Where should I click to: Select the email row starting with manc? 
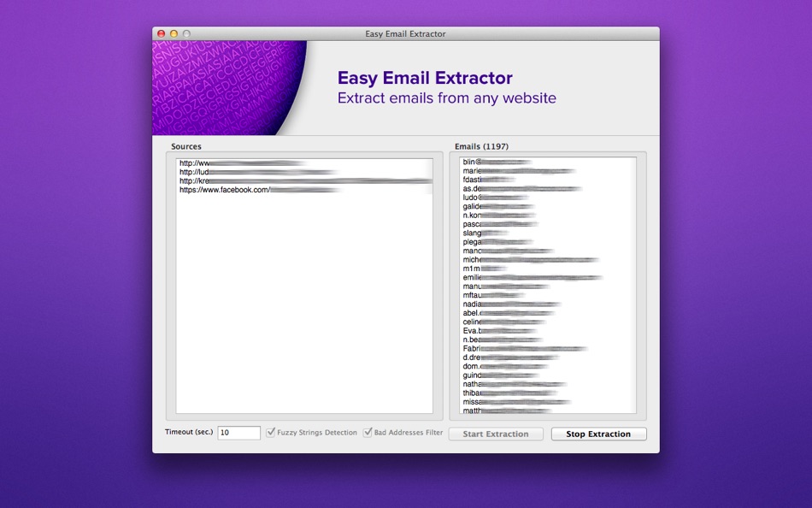point(548,251)
